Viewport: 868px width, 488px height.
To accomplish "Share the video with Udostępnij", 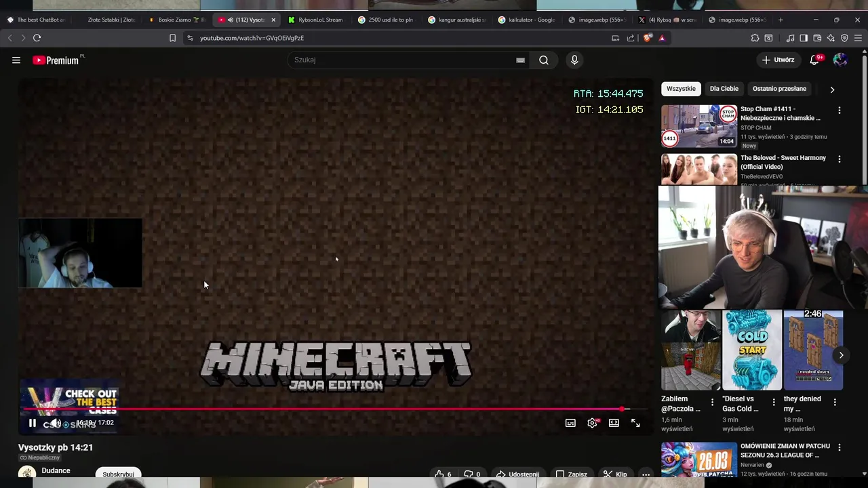I will tap(517, 474).
